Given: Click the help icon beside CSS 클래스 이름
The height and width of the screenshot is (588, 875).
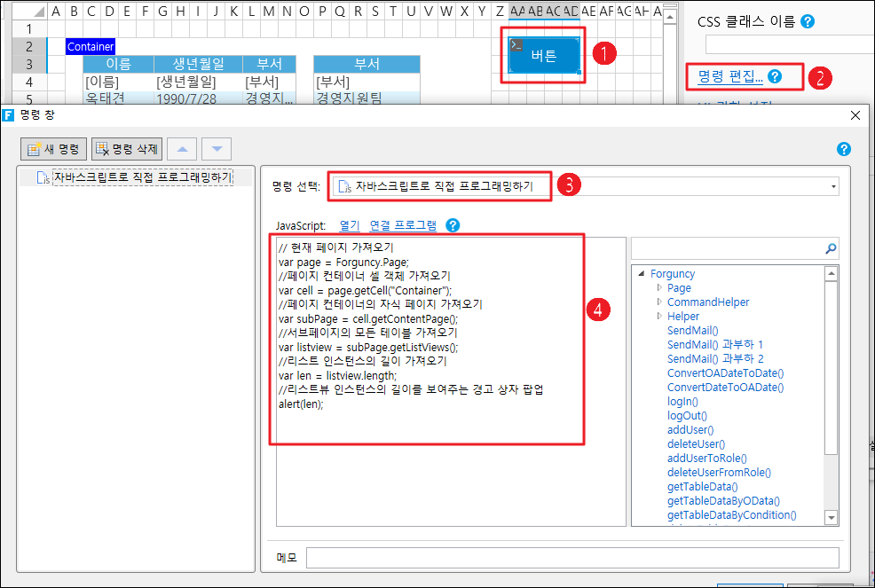Looking at the screenshot, I should (808, 22).
